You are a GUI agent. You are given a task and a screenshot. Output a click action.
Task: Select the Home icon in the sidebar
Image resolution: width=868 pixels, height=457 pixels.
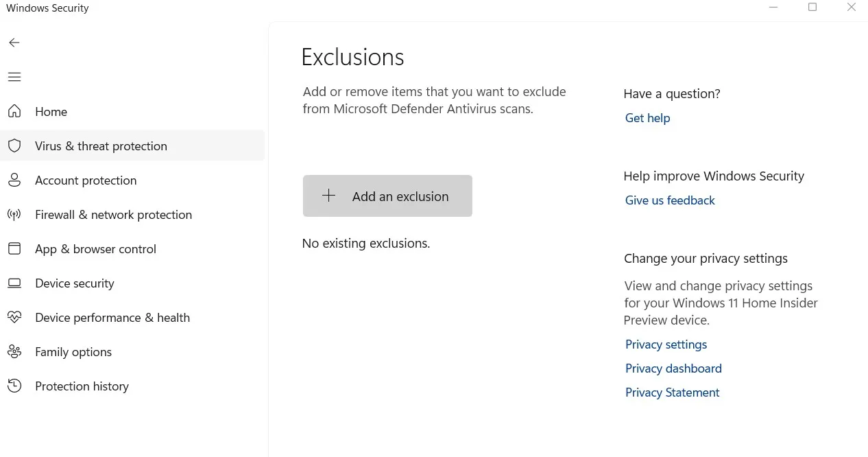(14, 111)
